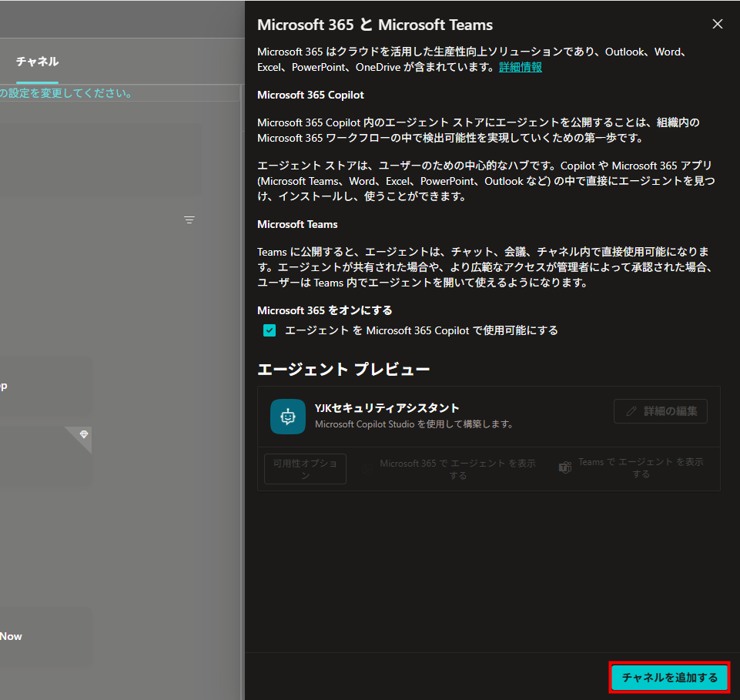The height and width of the screenshot is (700, 740).
Task: Click the Teams icon beside Teams でエージェント
Action: (565, 467)
